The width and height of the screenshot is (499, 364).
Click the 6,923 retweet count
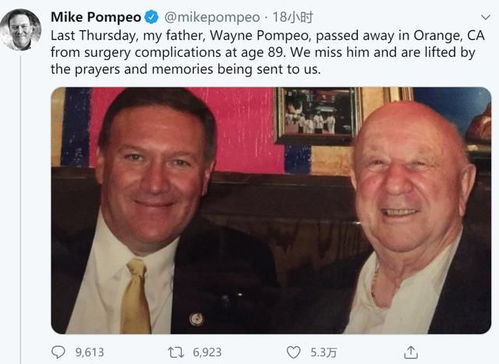[207, 352]
